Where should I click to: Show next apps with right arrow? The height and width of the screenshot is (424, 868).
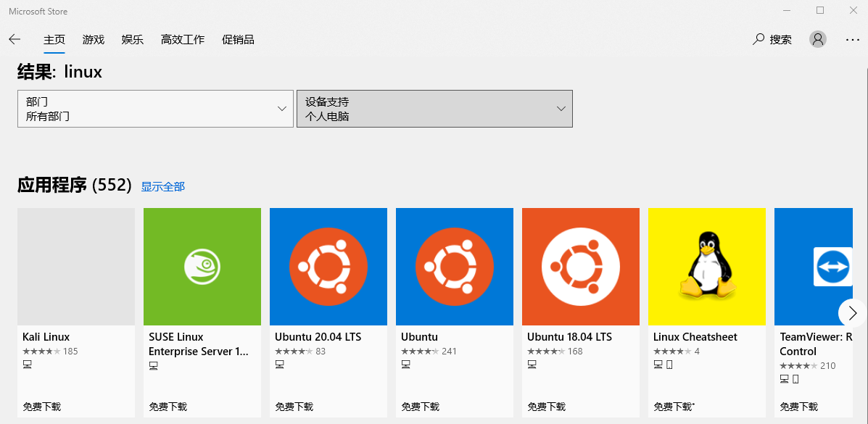pos(853,312)
